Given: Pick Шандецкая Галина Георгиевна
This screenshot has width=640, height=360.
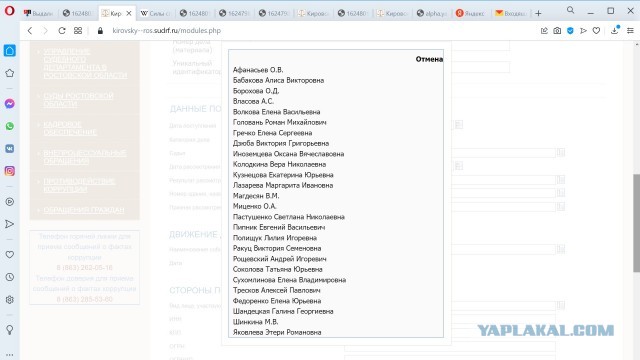Looking at the screenshot, I should pos(283,311).
